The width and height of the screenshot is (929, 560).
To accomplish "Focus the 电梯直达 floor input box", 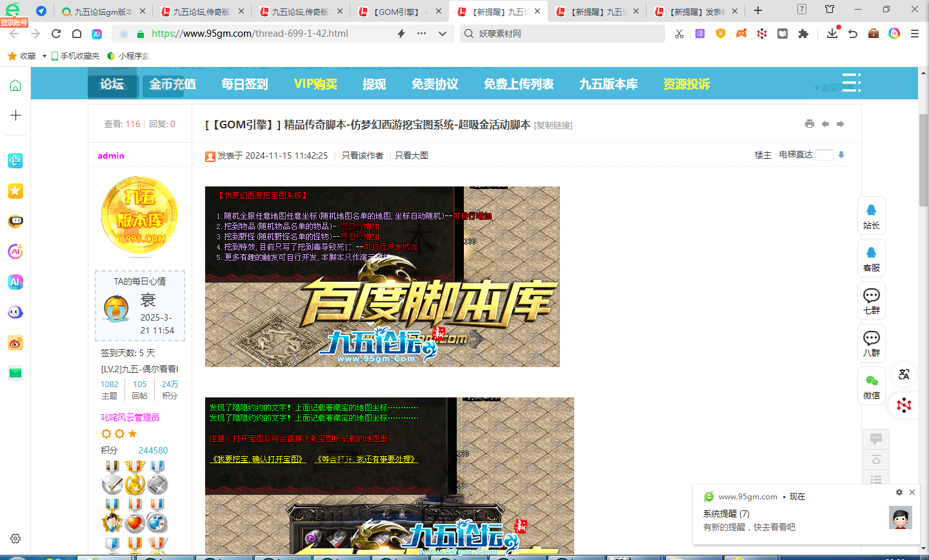I will (x=824, y=155).
